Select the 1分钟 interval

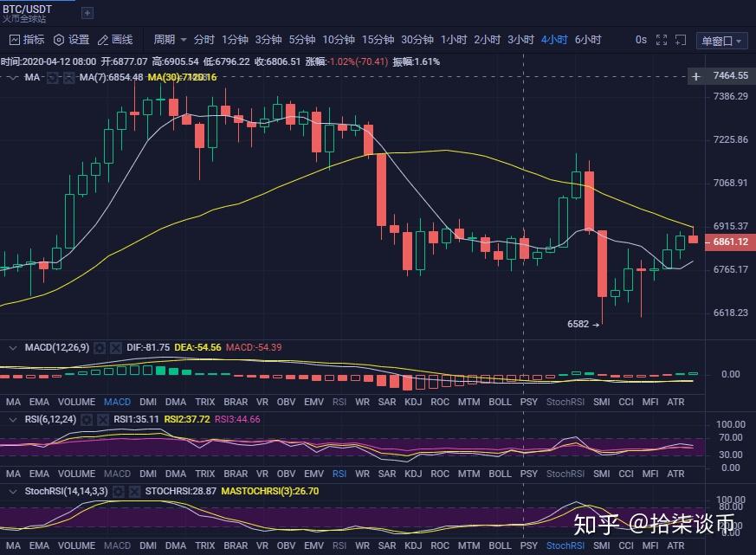pos(235,40)
